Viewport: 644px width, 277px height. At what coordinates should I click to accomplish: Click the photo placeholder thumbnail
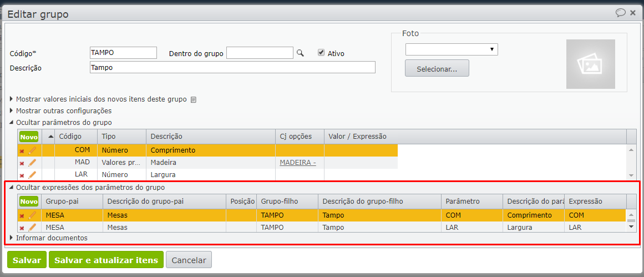590,64
